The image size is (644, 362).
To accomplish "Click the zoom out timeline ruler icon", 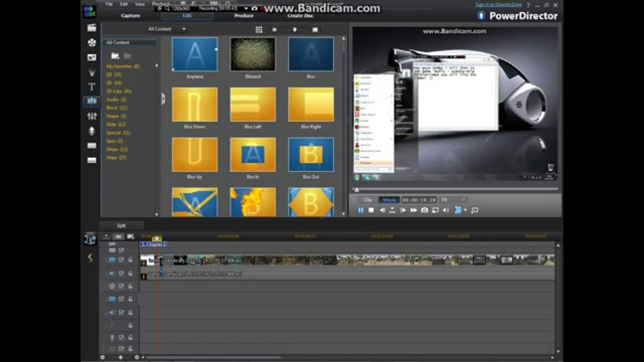I will click(103, 357).
